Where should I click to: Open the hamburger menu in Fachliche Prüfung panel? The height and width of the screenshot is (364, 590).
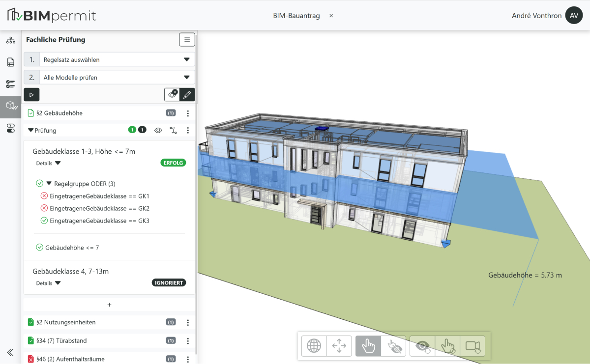pos(187,40)
